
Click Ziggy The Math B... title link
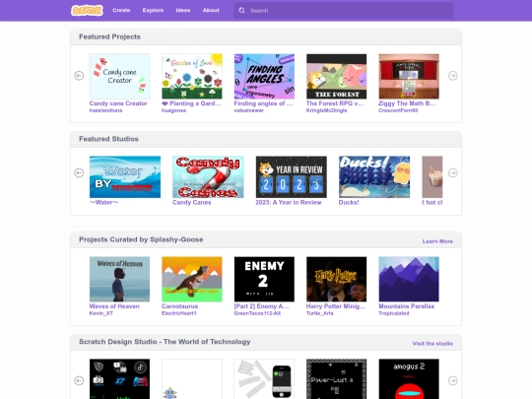(407, 103)
